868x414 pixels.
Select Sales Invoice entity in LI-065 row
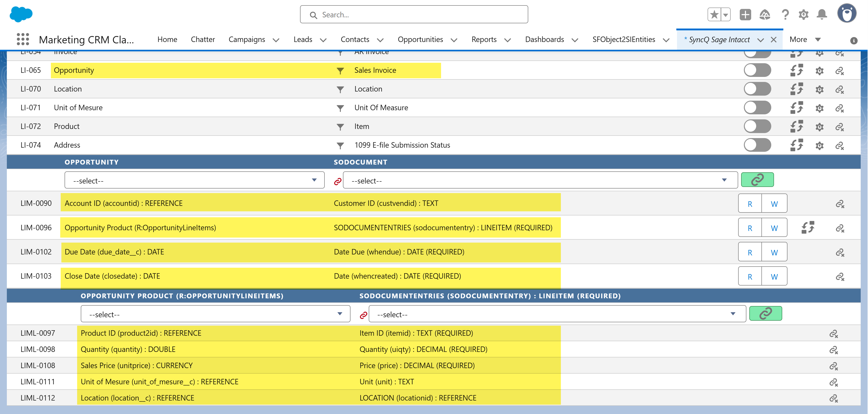pos(375,70)
